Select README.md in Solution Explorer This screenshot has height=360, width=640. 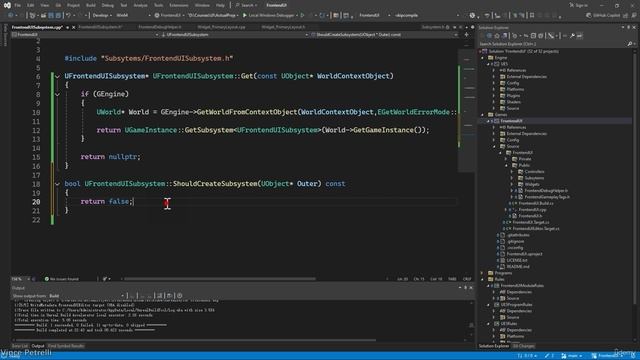pyautogui.click(x=518, y=267)
